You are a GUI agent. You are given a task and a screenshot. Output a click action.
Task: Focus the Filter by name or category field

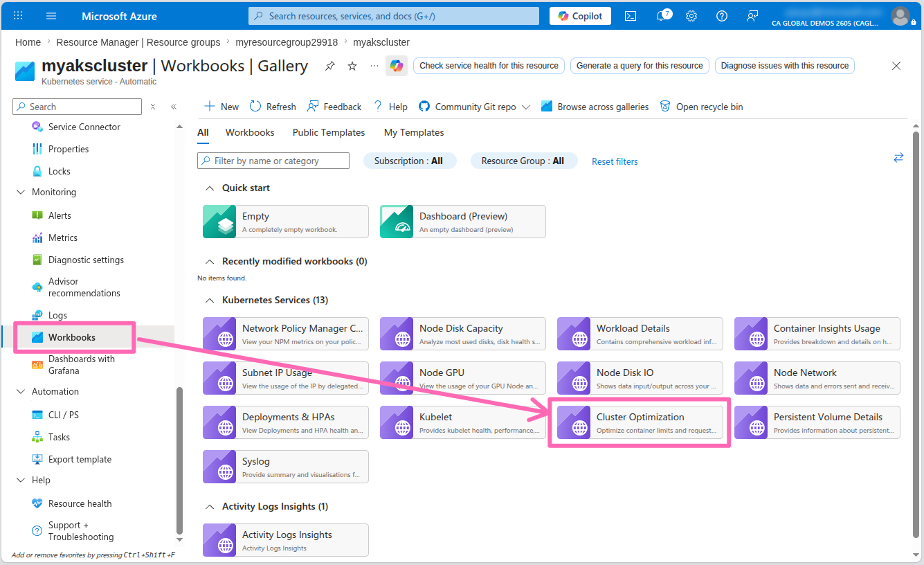(x=273, y=161)
